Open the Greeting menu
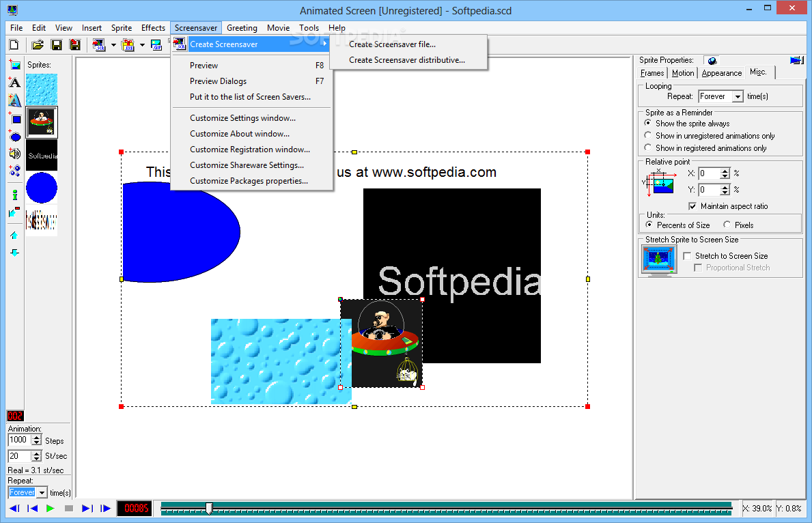Screen dimensions: 812x523 click(x=242, y=28)
